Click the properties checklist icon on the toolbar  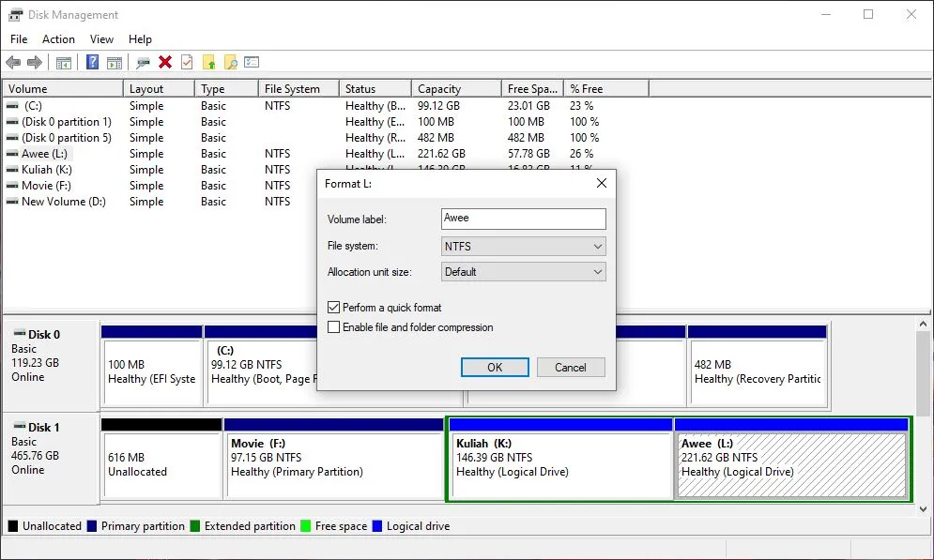[x=252, y=62]
